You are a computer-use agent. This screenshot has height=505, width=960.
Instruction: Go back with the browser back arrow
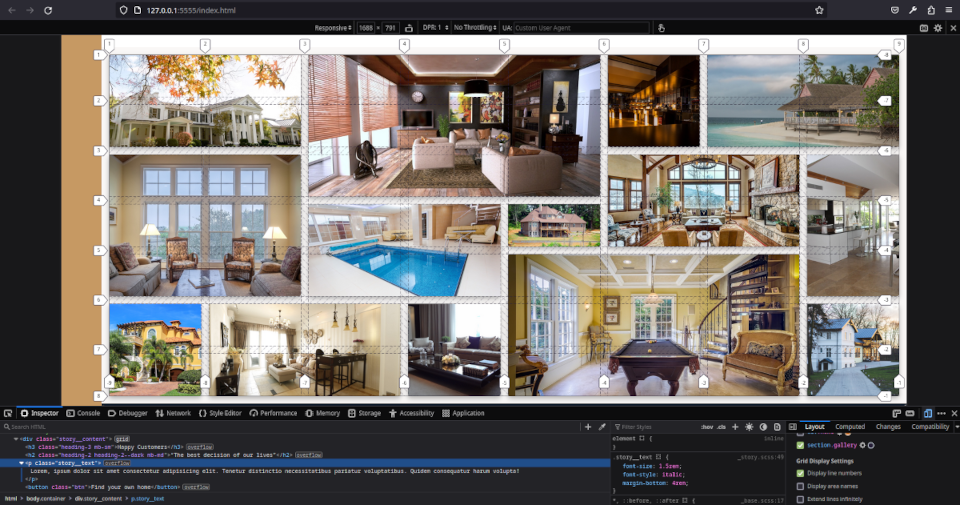click(x=12, y=10)
